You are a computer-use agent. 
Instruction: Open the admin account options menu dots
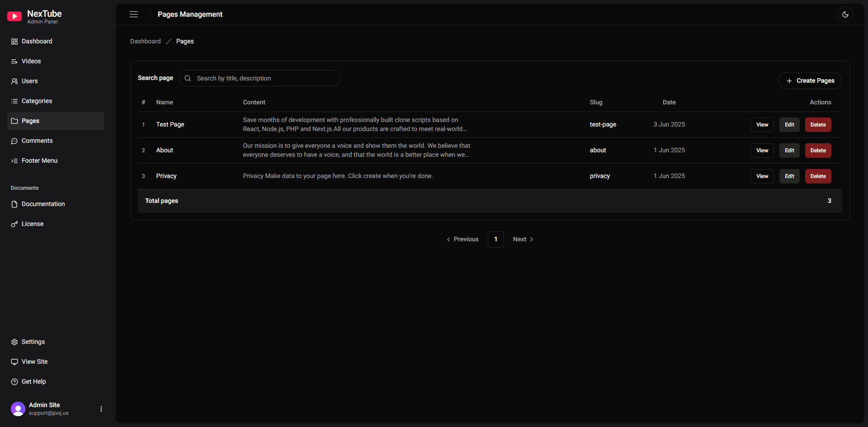101,409
